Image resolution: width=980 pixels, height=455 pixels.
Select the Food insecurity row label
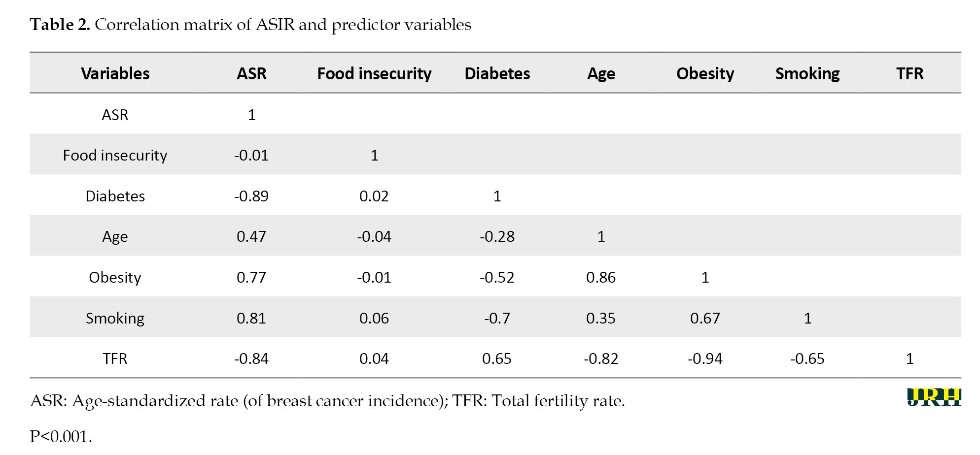[115, 155]
